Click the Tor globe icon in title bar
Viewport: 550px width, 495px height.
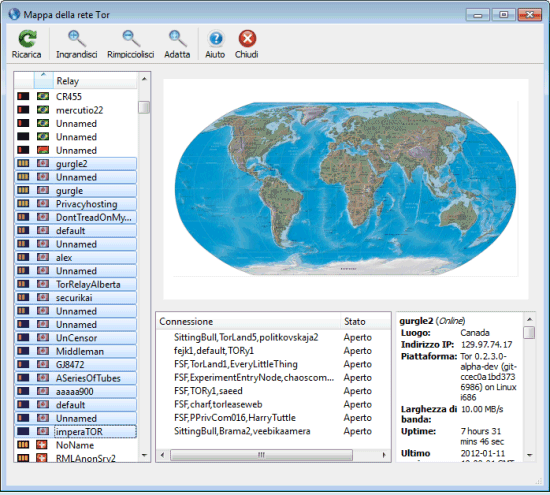[x=14, y=14]
